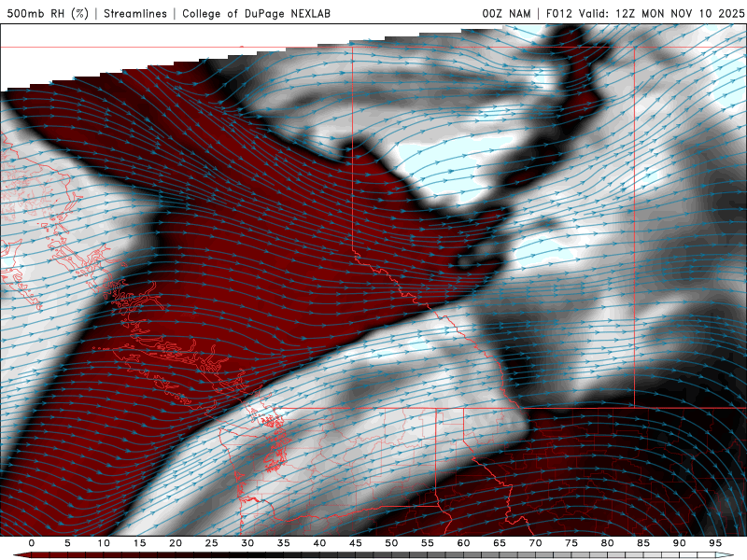747x560 pixels.
Task: Click the '15' label on color scale
Action: [x=139, y=543]
